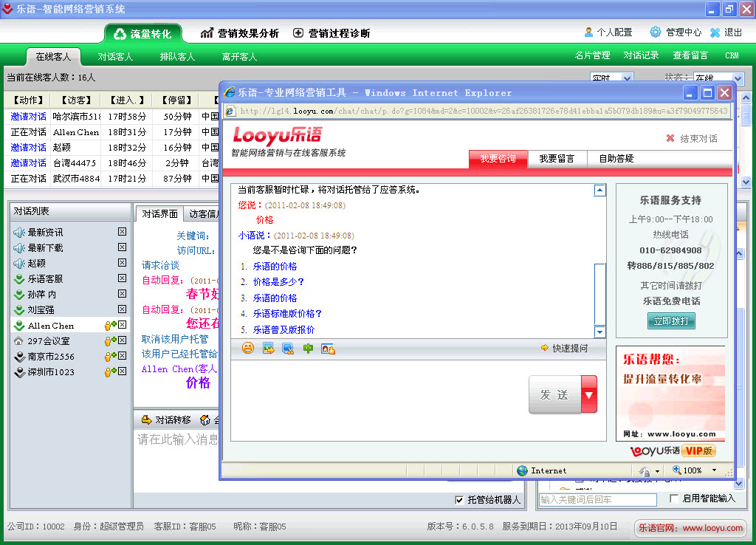Open the 营销过程诊断 section
Viewport: 756px width, 545px height.
pos(331,33)
